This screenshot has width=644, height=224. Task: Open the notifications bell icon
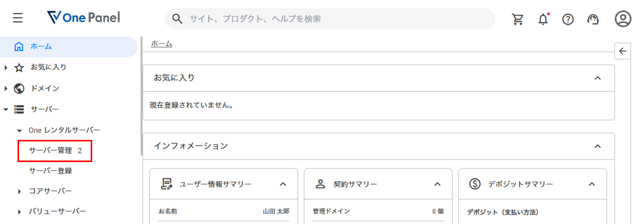(x=543, y=19)
